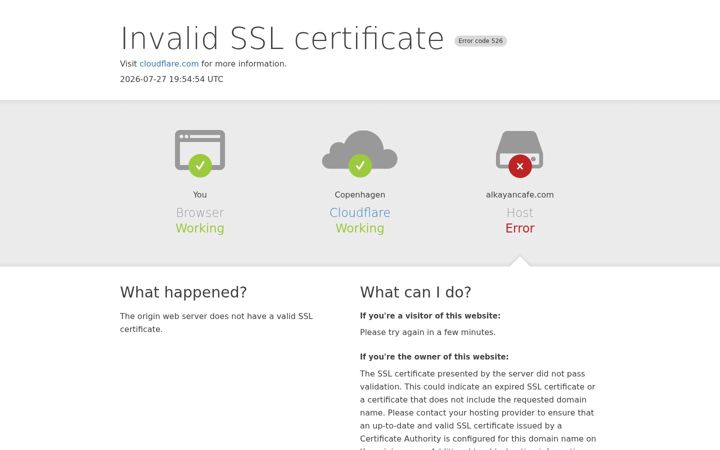Click the Host label text
Image resolution: width=720 pixels, height=450 pixels.
point(520,213)
